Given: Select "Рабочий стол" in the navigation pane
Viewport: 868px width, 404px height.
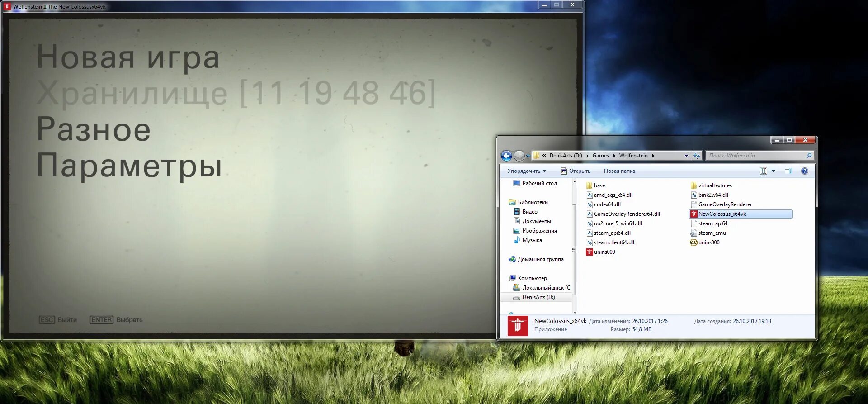Looking at the screenshot, I should tap(535, 183).
